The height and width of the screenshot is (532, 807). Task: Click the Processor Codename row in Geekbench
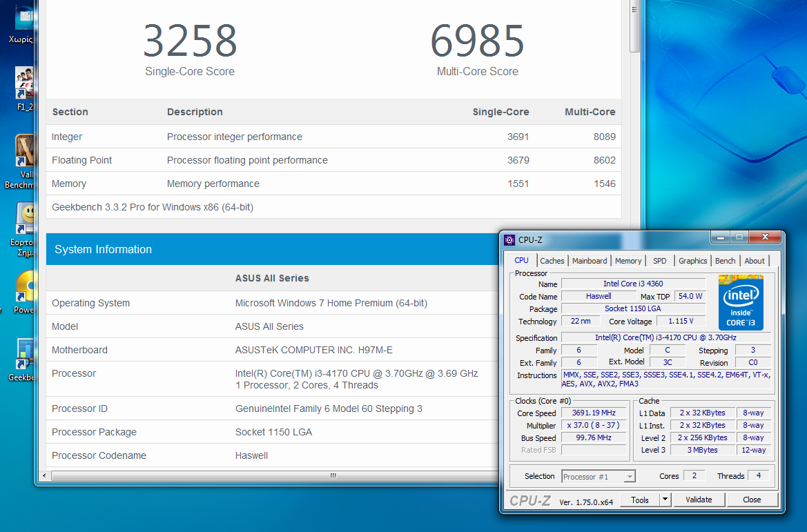point(273,455)
